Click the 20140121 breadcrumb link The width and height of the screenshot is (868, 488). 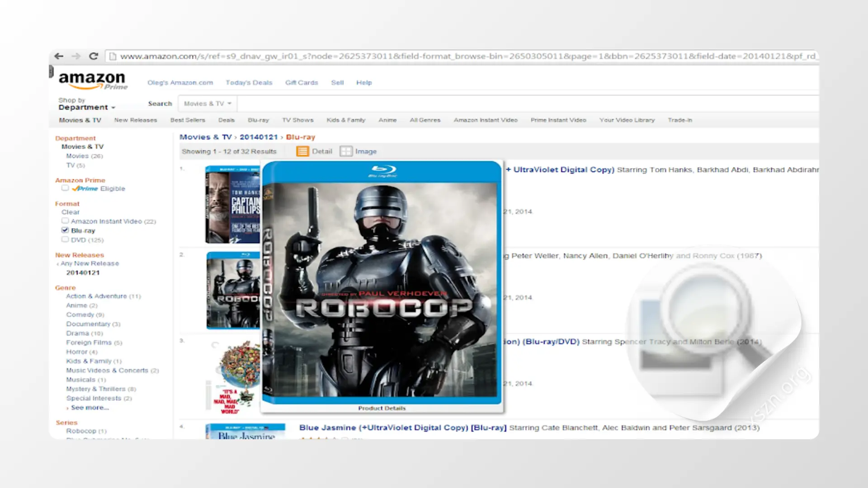pos(259,137)
